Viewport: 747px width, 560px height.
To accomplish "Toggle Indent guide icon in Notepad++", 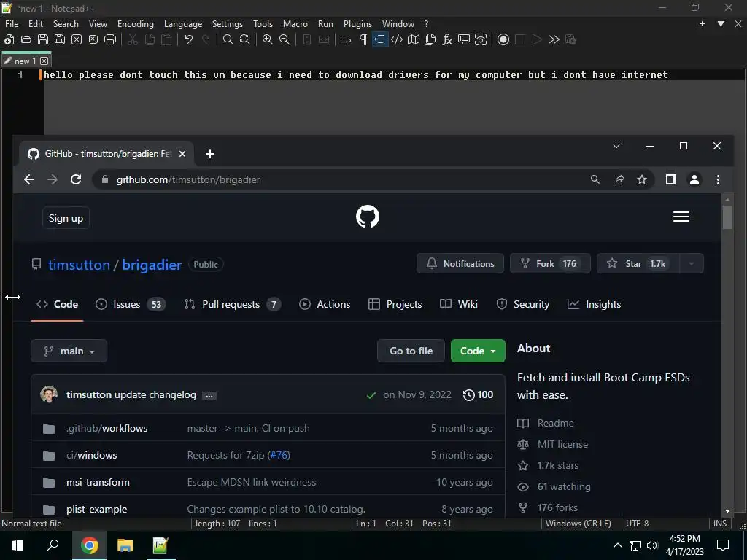I will coord(380,39).
